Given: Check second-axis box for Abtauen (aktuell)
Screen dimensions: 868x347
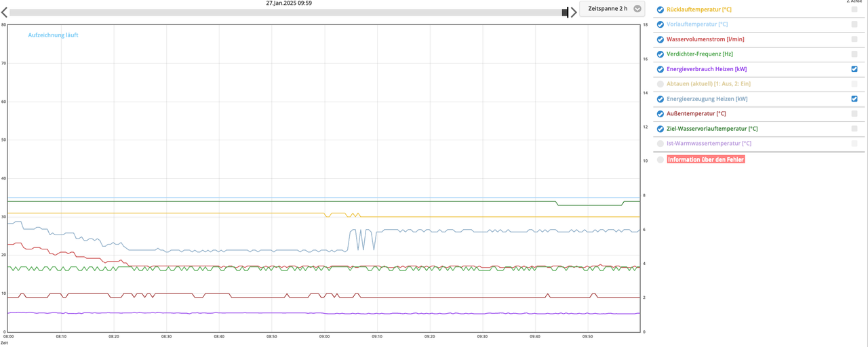Looking at the screenshot, I should (854, 84).
